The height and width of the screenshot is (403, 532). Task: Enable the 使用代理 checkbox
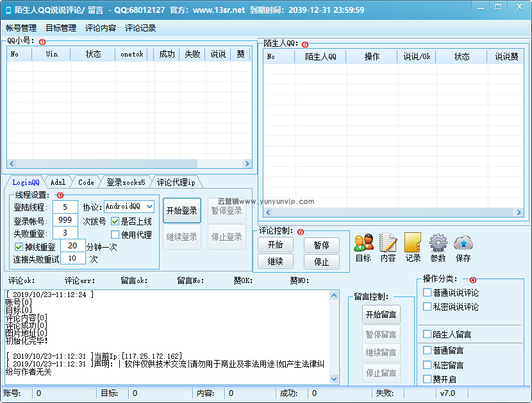pyautogui.click(x=115, y=234)
